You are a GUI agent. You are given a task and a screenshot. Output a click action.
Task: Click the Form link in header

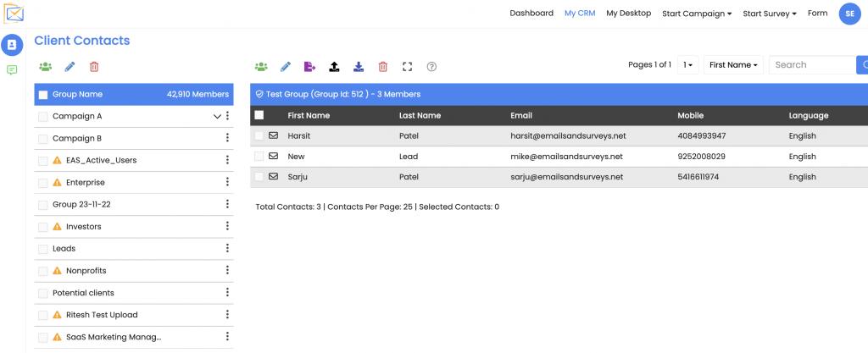tap(817, 14)
